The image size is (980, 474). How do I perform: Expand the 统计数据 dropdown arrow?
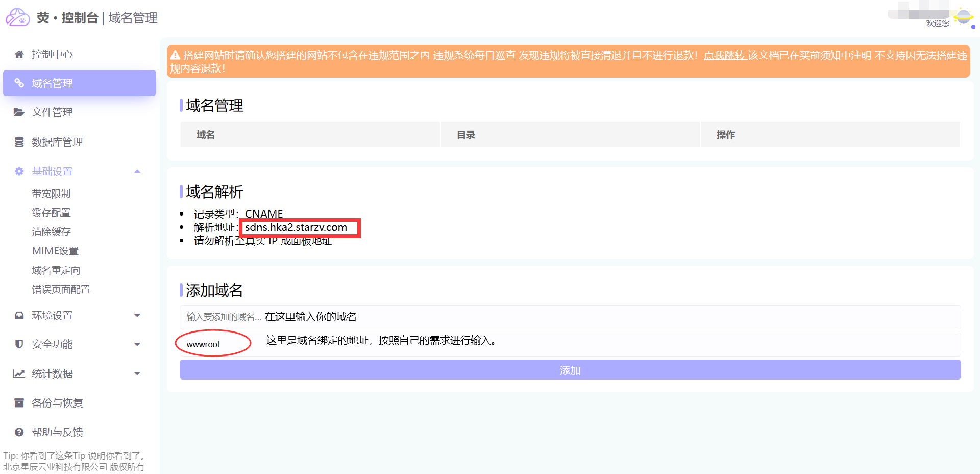pyautogui.click(x=137, y=374)
